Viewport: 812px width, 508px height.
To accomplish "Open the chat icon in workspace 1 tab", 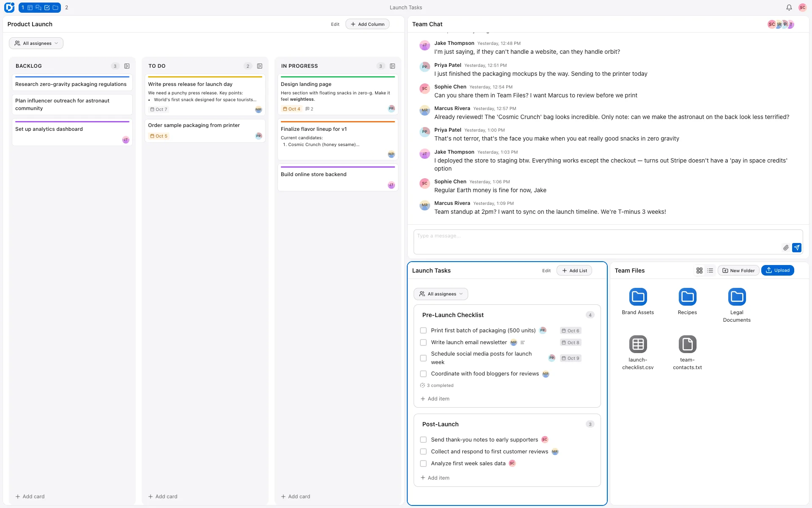I will point(38,8).
